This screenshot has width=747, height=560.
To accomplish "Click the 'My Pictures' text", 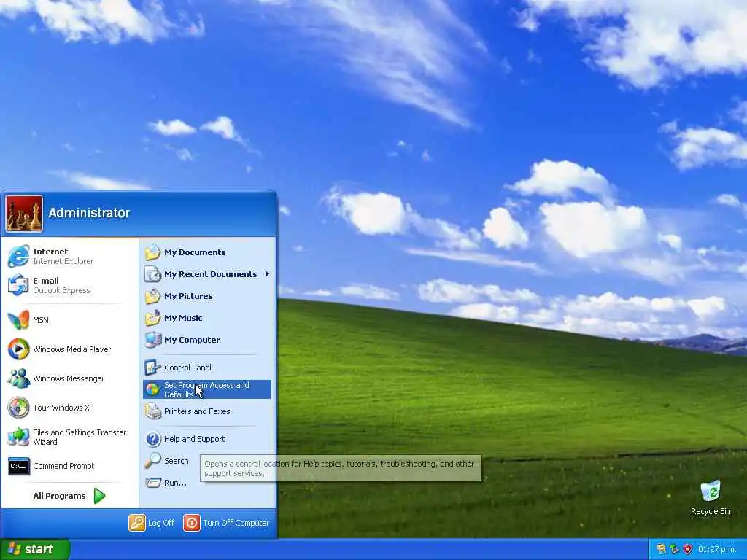I will coord(188,296).
